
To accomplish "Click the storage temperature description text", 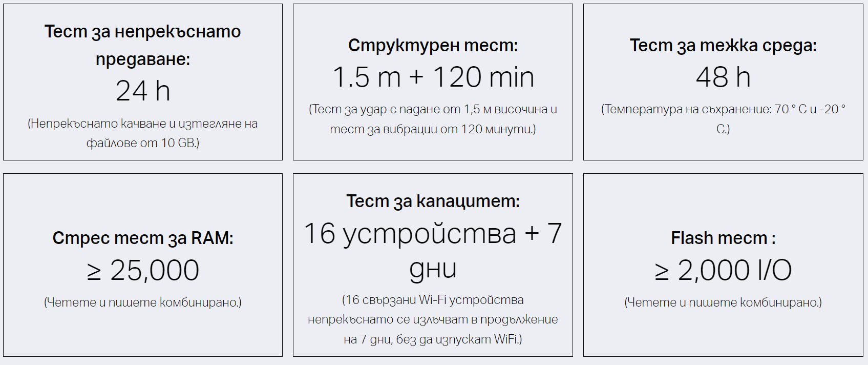I will 723,110.
